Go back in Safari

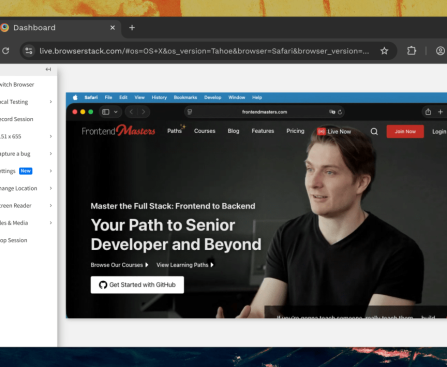131,112
